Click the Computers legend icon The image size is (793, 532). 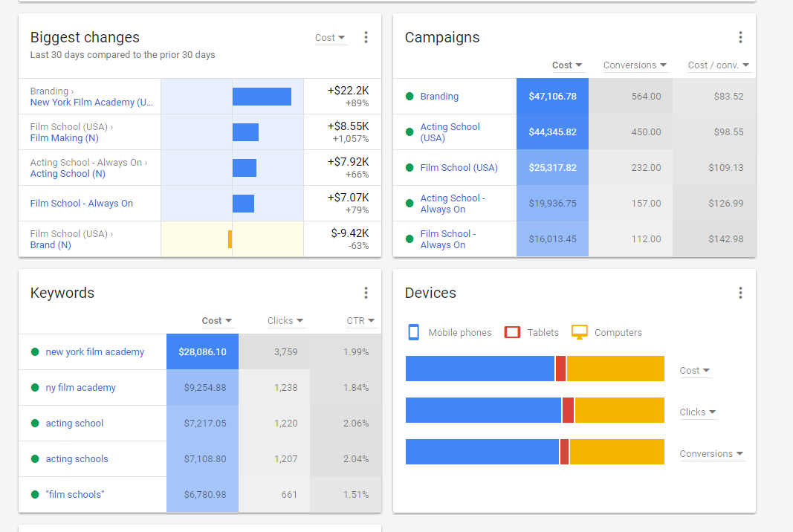[x=579, y=332]
